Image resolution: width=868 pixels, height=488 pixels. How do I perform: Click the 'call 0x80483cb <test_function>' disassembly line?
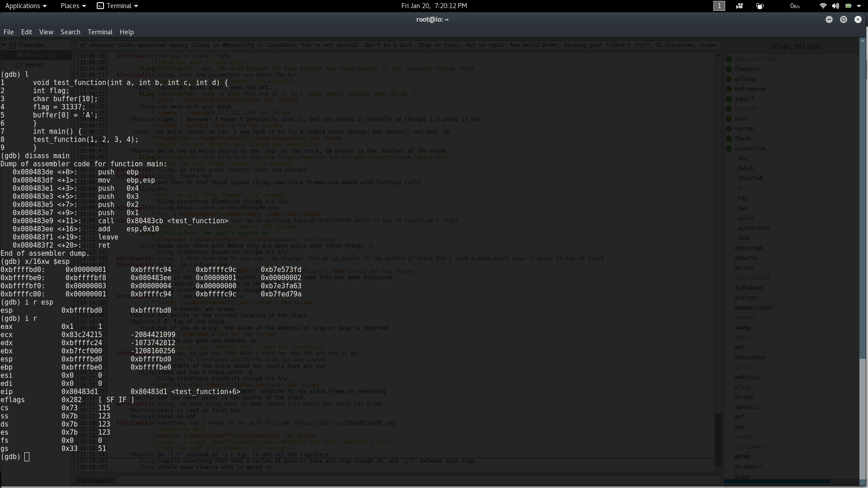pyautogui.click(x=120, y=221)
